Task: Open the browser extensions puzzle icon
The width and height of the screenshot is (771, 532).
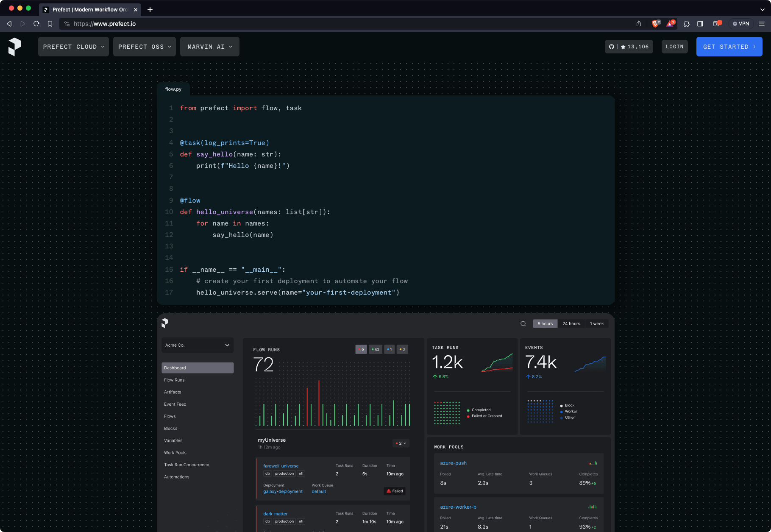Action: coord(686,24)
